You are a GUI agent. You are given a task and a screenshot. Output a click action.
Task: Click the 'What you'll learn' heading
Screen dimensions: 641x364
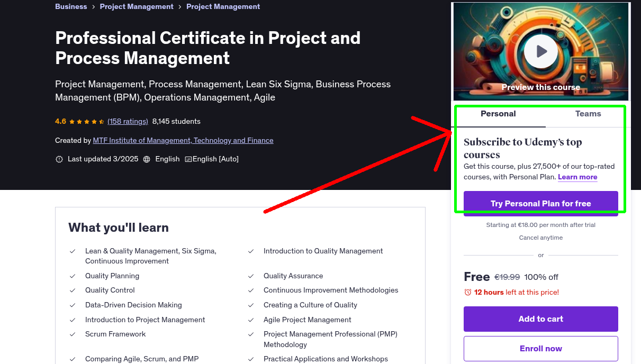[x=119, y=228]
